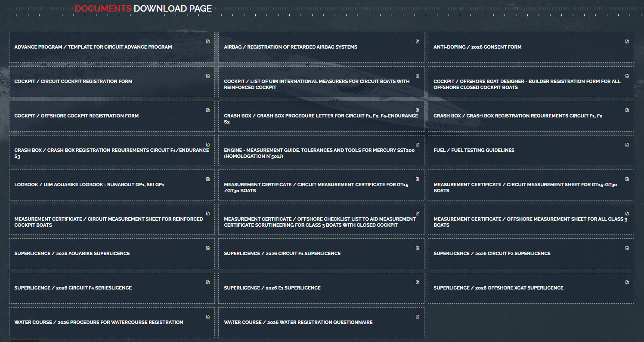
Task: Click file icon on Water Registration Questionnaire card
Action: (418, 317)
